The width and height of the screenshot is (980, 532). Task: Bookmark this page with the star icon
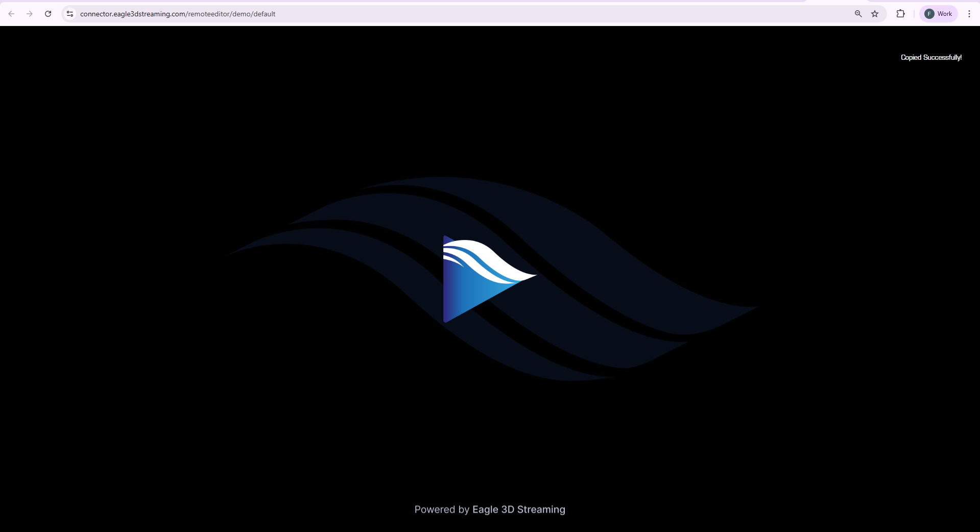(875, 14)
